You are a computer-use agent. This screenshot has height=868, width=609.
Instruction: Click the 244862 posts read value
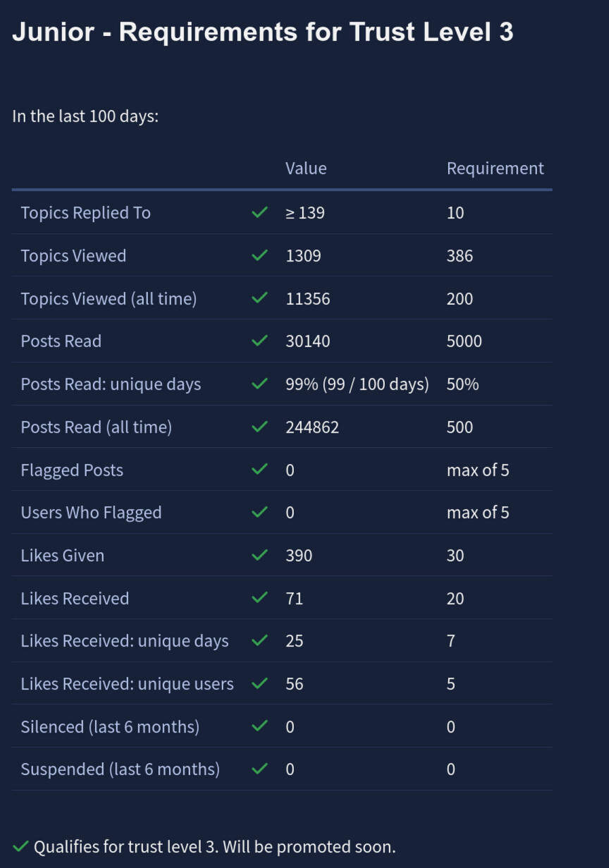312,427
